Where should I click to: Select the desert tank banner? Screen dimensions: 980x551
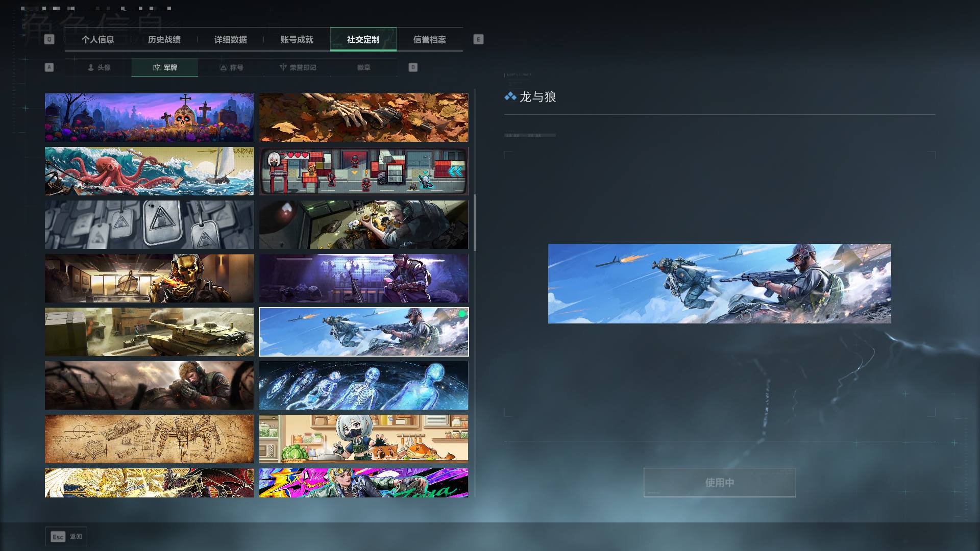coord(149,332)
